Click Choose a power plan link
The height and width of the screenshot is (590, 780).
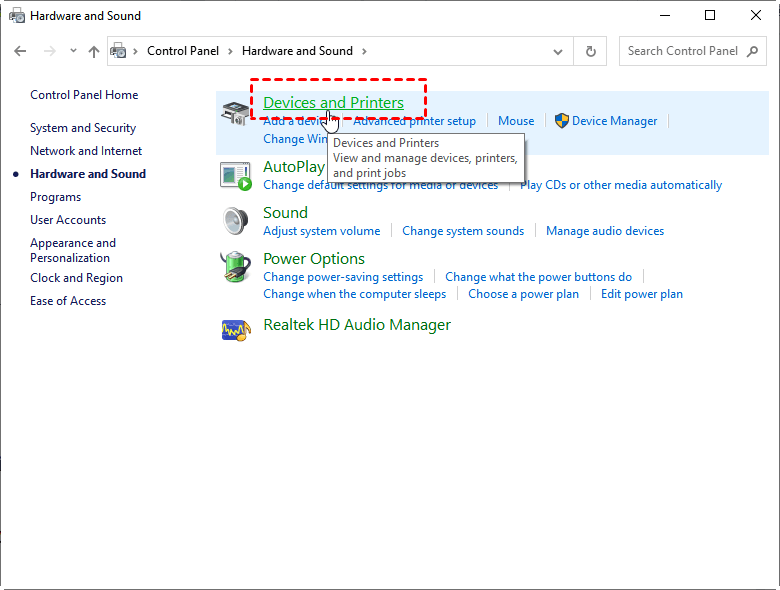523,294
